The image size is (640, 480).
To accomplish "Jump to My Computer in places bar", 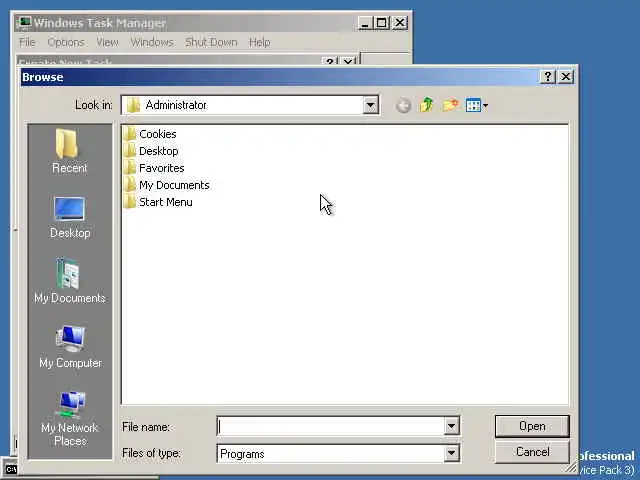I will click(x=70, y=347).
